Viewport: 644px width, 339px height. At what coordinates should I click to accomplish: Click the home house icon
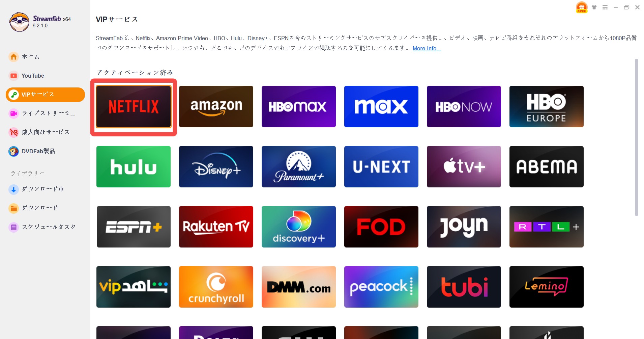tap(13, 57)
